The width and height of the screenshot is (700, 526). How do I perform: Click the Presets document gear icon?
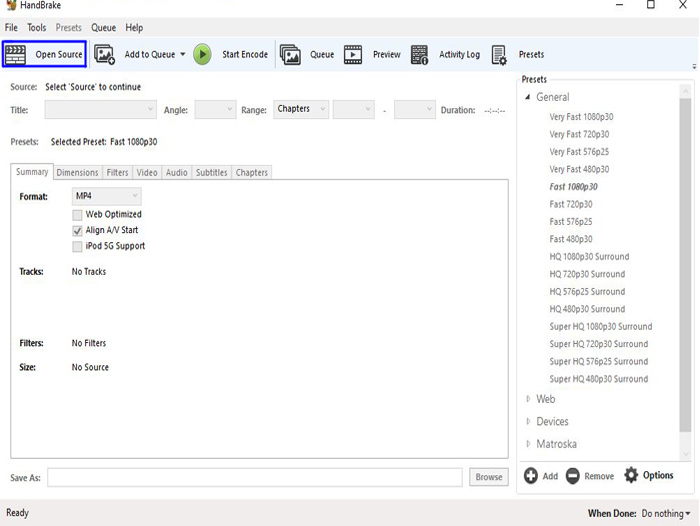[x=499, y=55]
